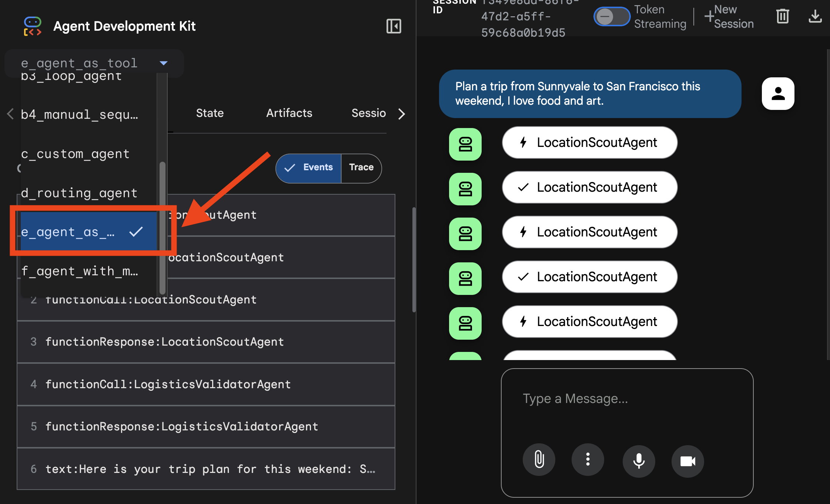The image size is (830, 504).
Task: Open the agent selector dropdown
Action: click(x=163, y=63)
